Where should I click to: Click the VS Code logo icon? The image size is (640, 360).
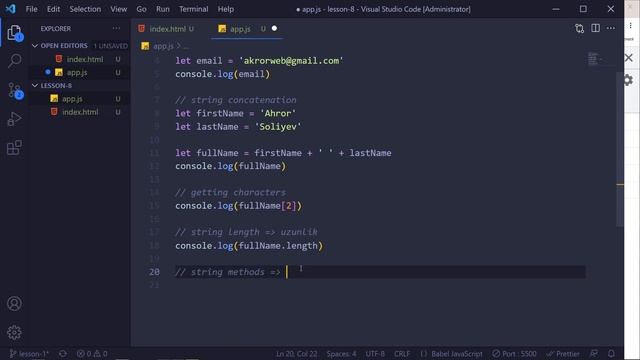point(11,9)
